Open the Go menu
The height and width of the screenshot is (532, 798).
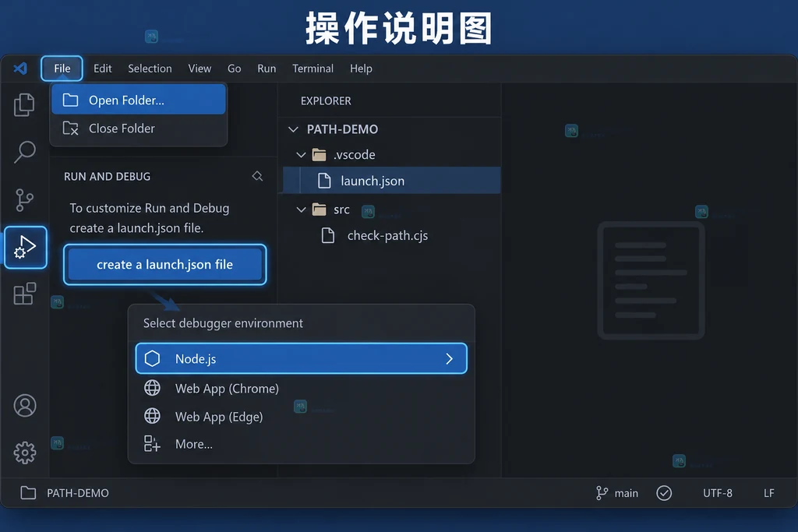[234, 68]
